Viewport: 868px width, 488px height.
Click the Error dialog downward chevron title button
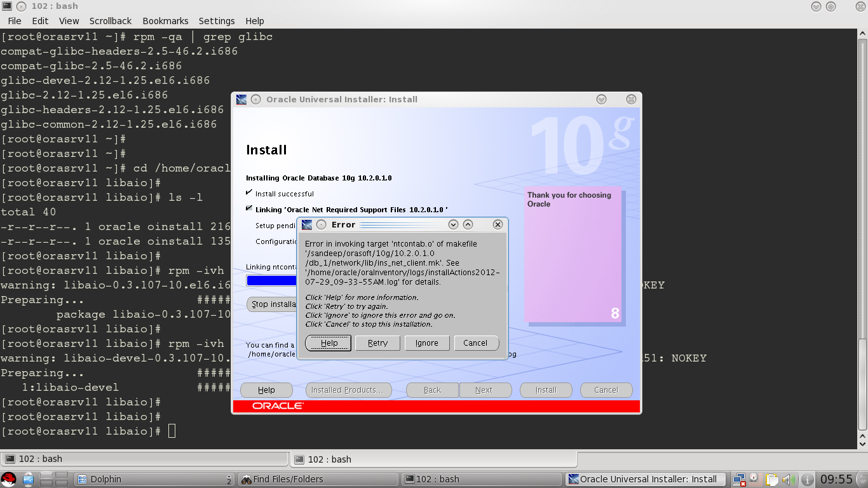pyautogui.click(x=453, y=224)
